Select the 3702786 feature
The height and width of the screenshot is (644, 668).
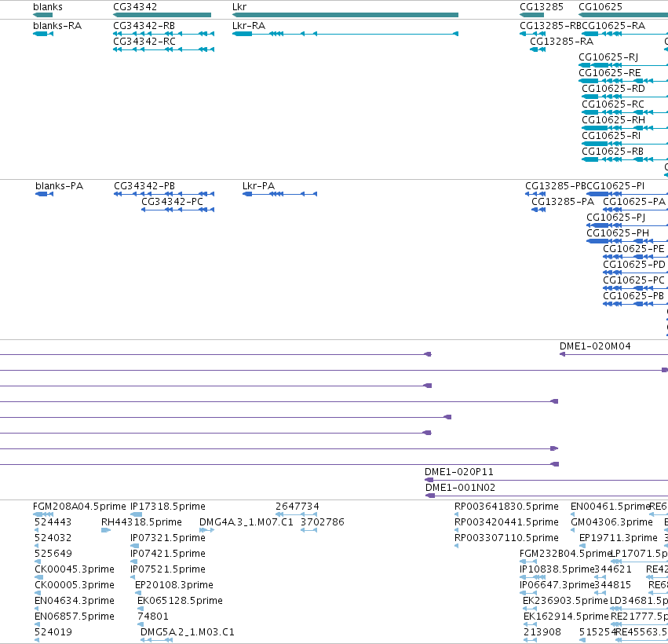308,530
